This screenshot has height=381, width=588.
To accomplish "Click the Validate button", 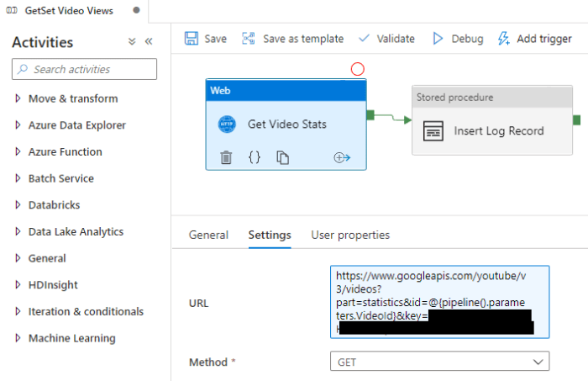I will click(x=386, y=39).
